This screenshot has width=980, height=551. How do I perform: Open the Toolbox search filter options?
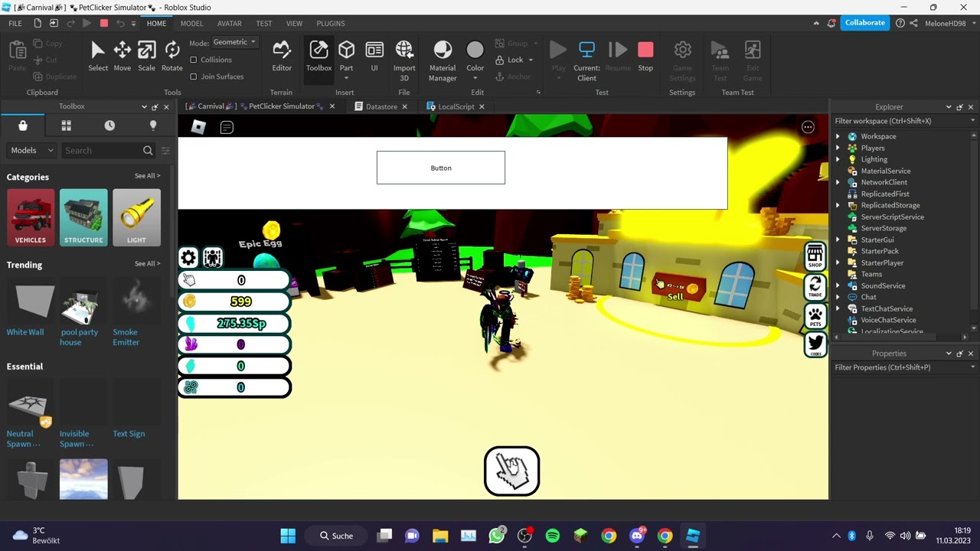(165, 151)
